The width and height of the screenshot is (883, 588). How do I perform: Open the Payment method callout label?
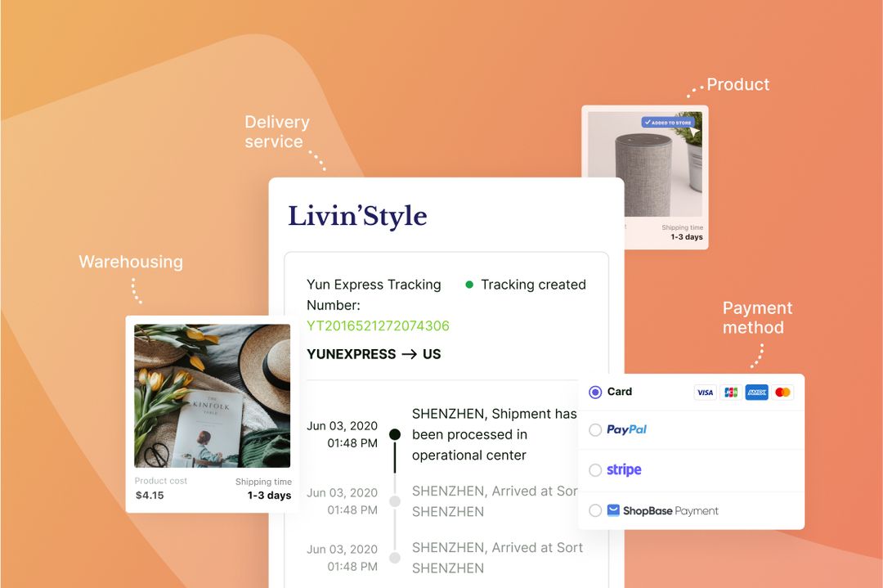coord(757,318)
